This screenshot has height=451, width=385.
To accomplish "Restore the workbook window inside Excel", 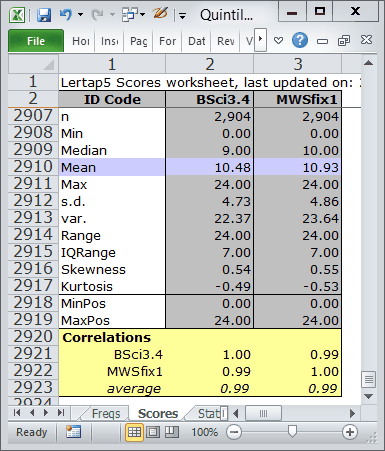I will click(344, 41).
